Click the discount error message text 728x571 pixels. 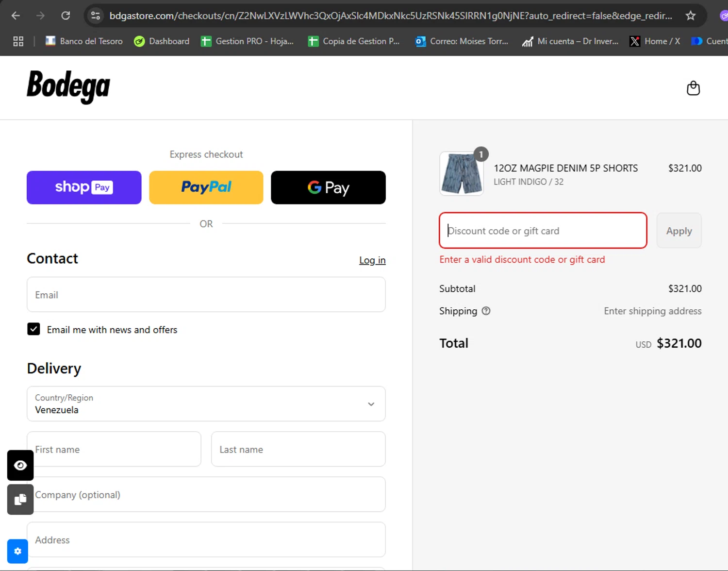522,259
